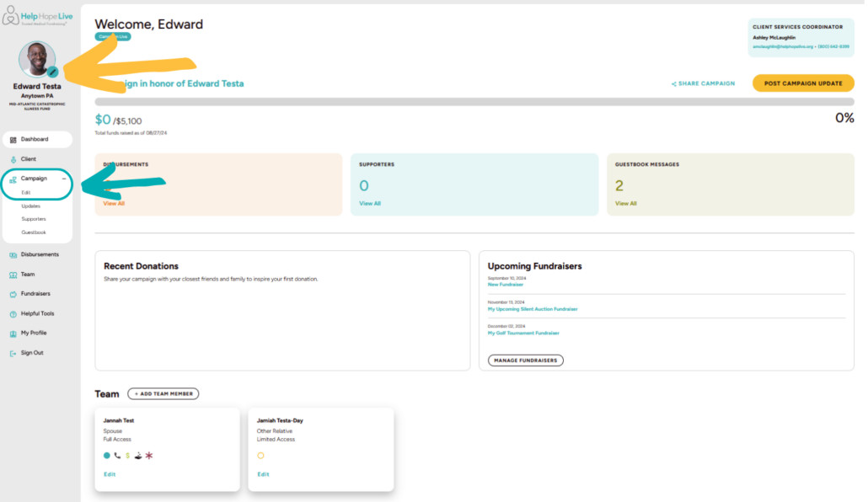The width and height of the screenshot is (868, 502).
Task: Sign Out of the account
Action: point(32,353)
